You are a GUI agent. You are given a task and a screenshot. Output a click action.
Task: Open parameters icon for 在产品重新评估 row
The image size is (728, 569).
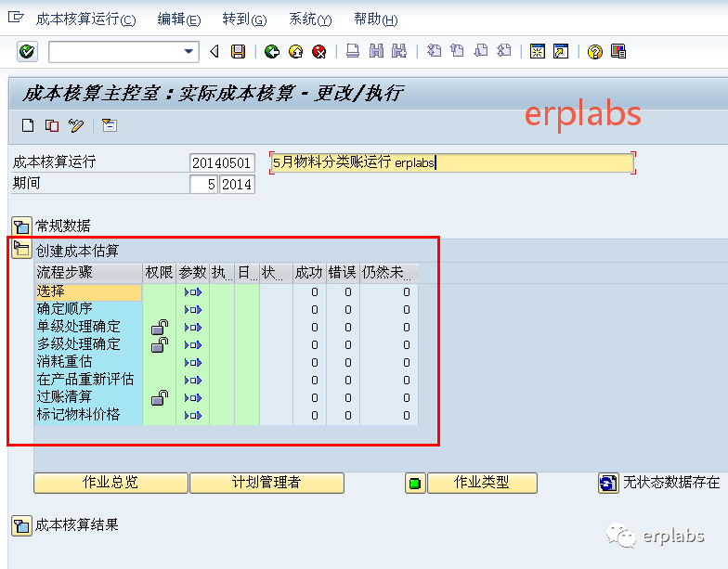[193, 381]
